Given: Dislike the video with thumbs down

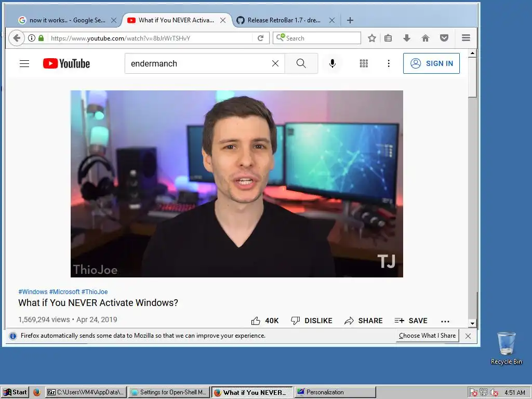Looking at the screenshot, I should pyautogui.click(x=312, y=321).
